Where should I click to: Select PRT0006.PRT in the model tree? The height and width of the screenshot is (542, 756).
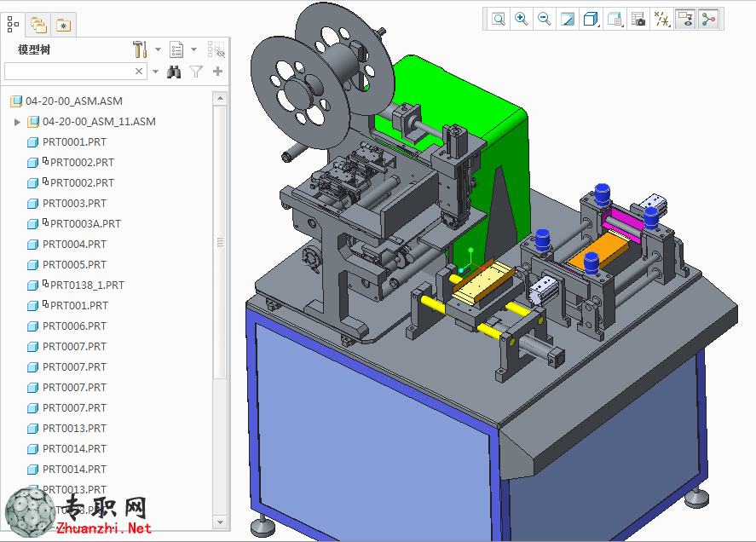[74, 326]
